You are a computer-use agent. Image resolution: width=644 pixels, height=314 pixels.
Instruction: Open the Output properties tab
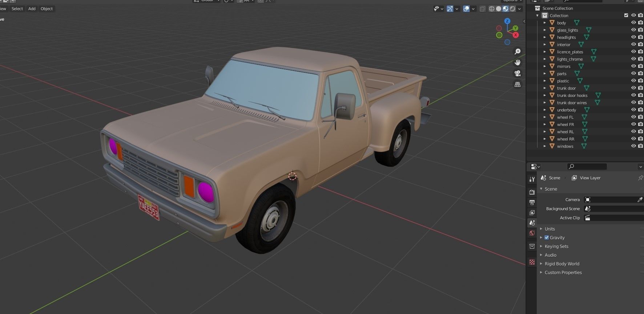tap(532, 202)
